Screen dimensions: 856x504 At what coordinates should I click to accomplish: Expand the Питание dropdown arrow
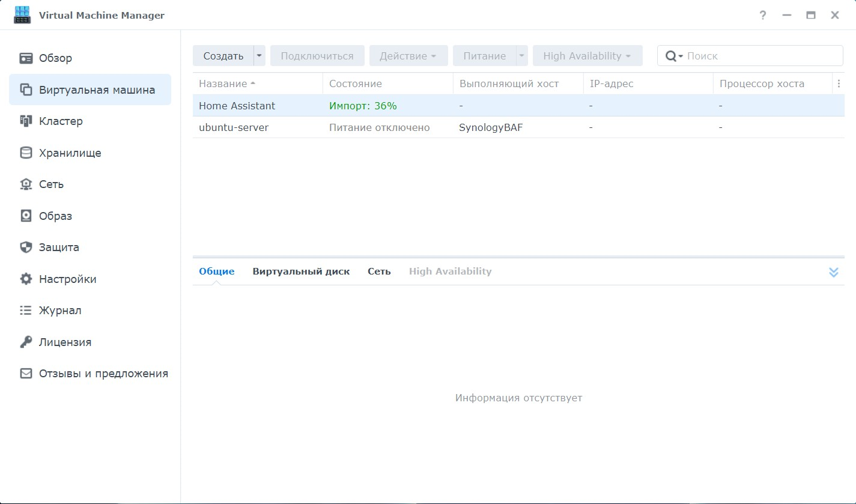point(522,56)
